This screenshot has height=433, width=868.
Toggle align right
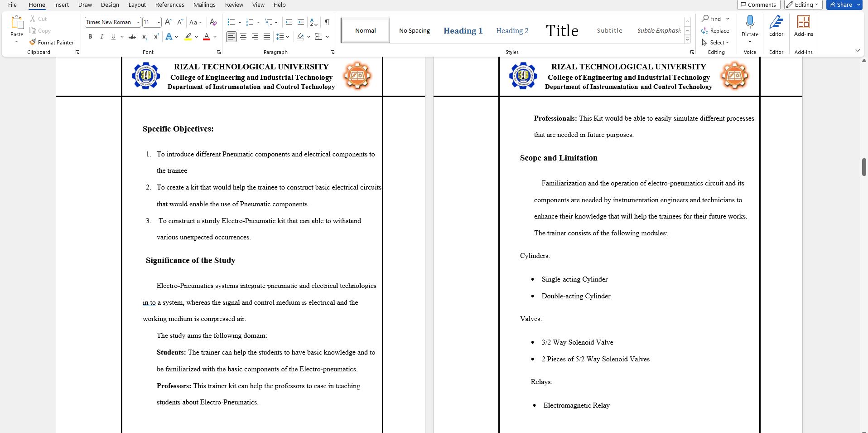pyautogui.click(x=255, y=37)
